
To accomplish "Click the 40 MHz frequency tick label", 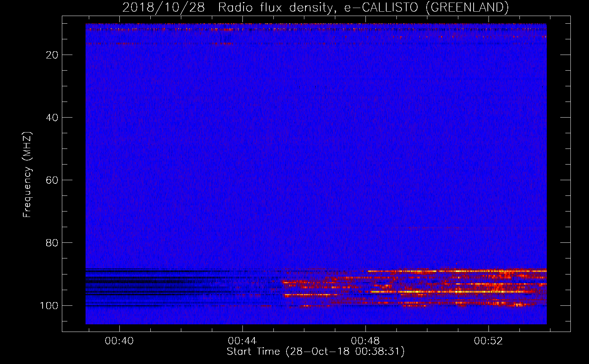I will point(52,118).
